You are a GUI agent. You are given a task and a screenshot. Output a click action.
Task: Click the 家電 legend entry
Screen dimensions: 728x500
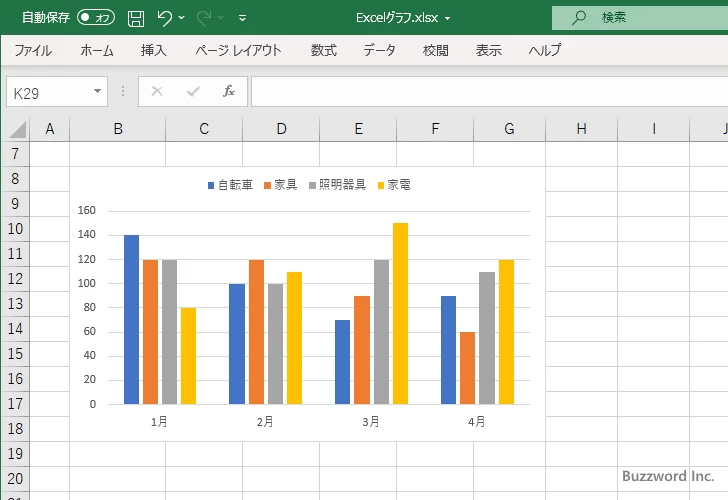[x=394, y=185]
